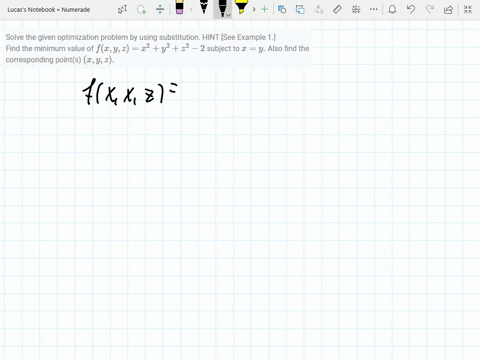Select the text/object select tool
480x360 pixels.
pyautogui.click(x=122, y=9)
